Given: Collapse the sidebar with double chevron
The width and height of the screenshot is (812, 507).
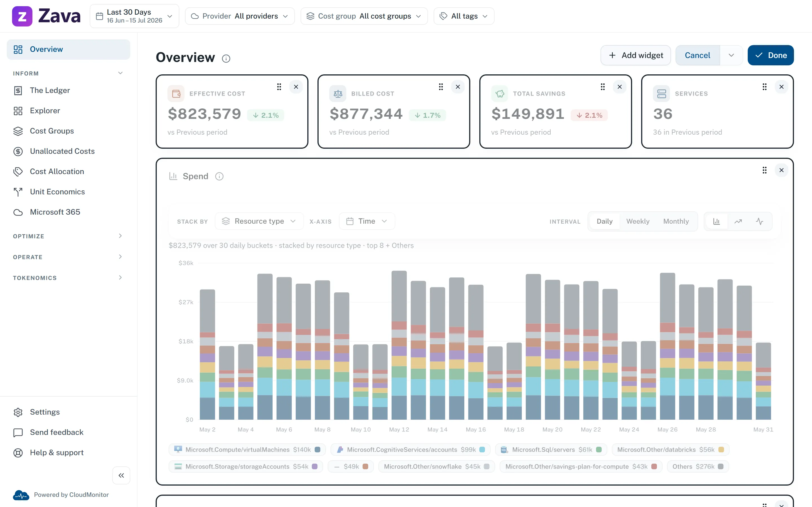Looking at the screenshot, I should [121, 475].
